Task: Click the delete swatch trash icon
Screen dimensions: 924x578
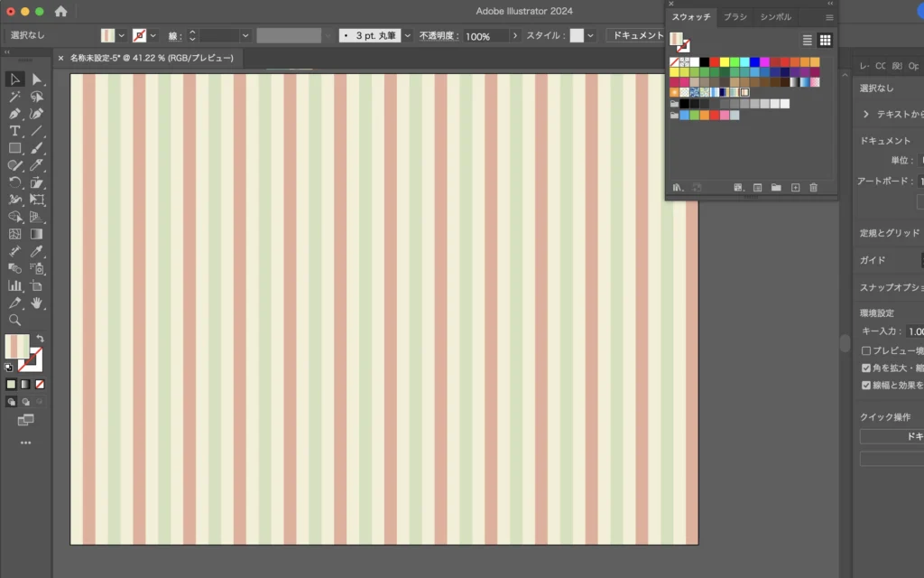Action: point(813,188)
